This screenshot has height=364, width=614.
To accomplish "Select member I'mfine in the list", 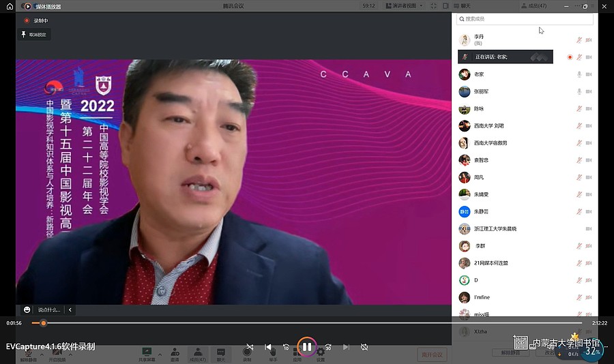I will 525,297.
